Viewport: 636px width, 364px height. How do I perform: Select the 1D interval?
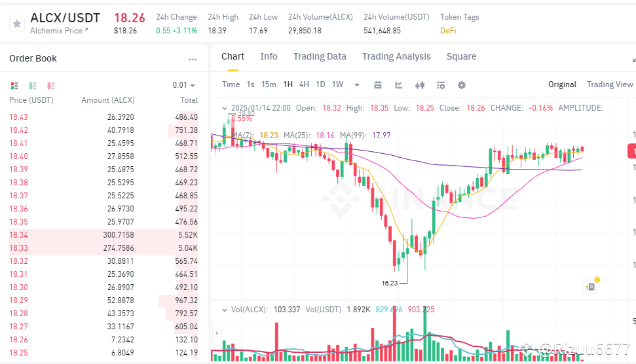click(320, 84)
